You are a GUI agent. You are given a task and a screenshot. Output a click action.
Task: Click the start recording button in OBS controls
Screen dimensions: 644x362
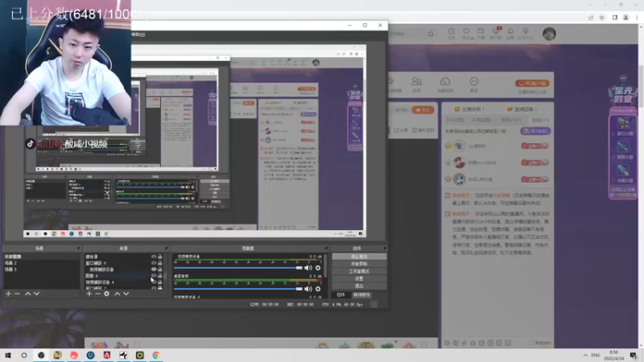(x=359, y=264)
